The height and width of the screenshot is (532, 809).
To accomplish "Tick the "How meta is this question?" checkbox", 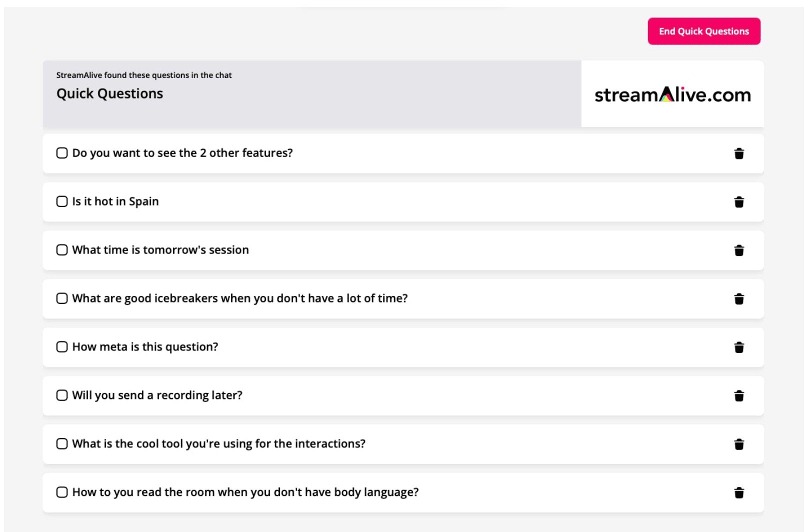I will point(62,347).
